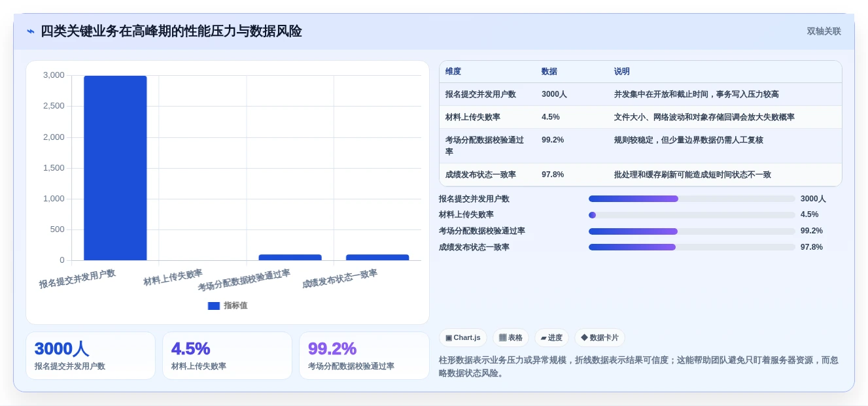Image resolution: width=868 pixels, height=406 pixels.
Task: Open the 4.5% summary card
Action: (227, 356)
